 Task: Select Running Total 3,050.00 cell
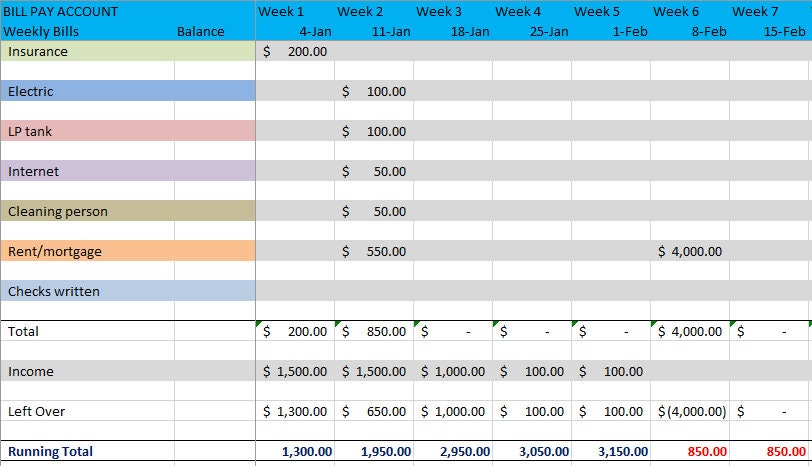[532, 451]
